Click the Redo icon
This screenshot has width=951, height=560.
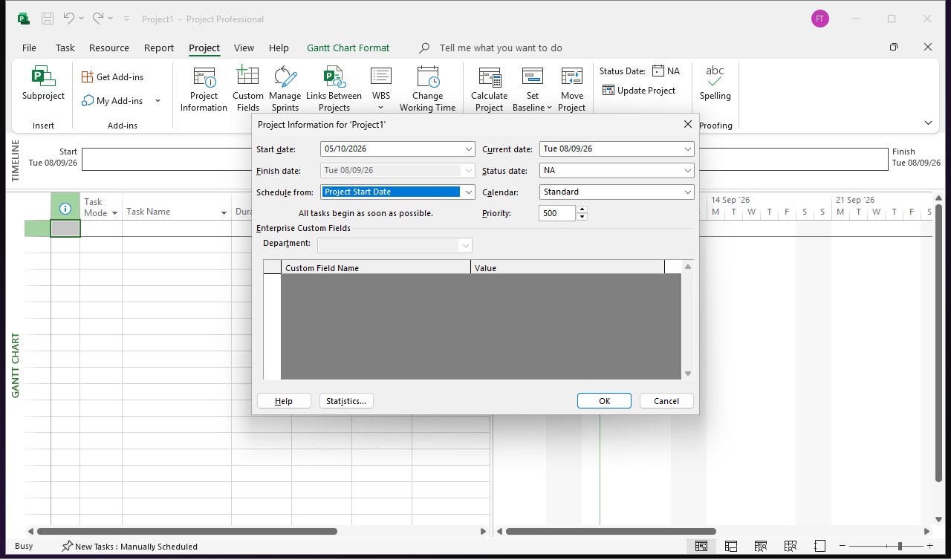coord(99,19)
